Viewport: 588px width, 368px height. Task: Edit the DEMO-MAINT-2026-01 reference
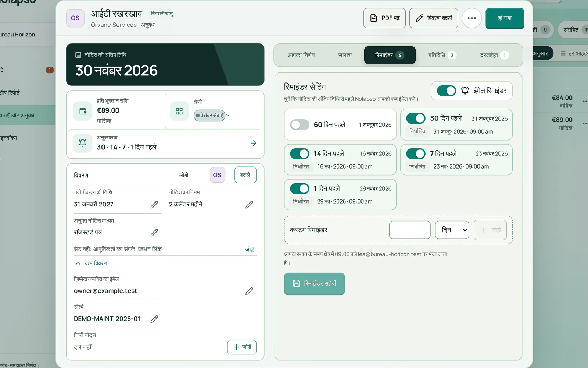click(154, 319)
